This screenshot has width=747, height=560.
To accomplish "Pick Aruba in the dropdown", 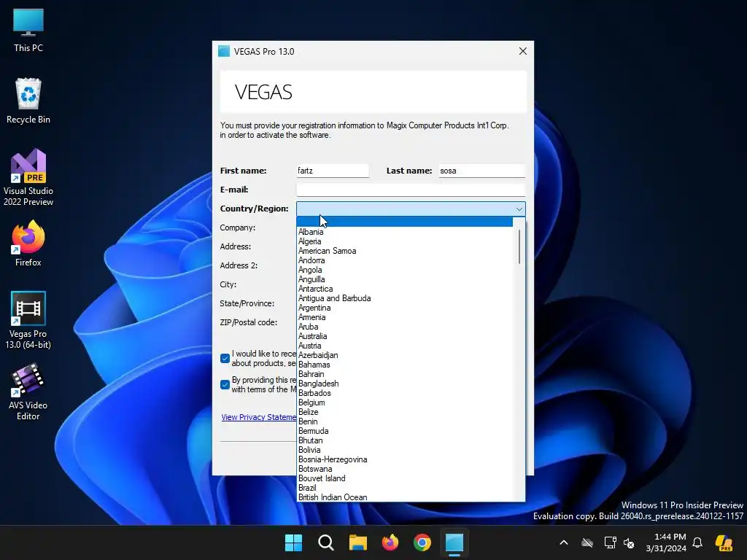I will coord(404,327).
